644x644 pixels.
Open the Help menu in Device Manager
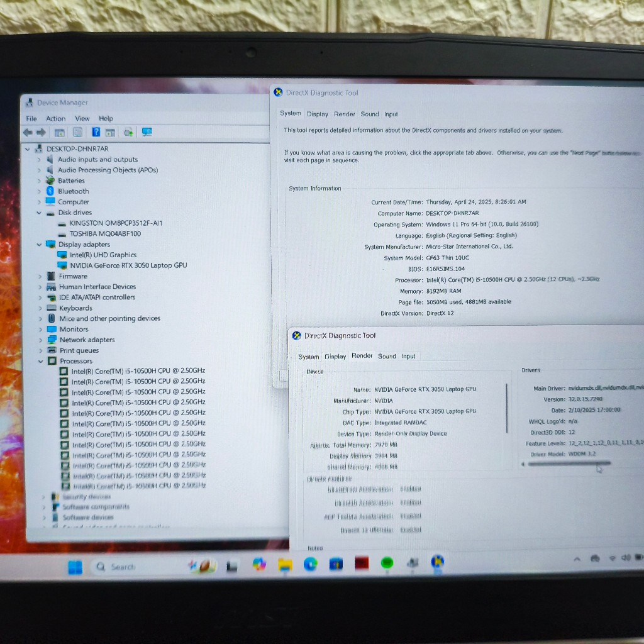106,118
